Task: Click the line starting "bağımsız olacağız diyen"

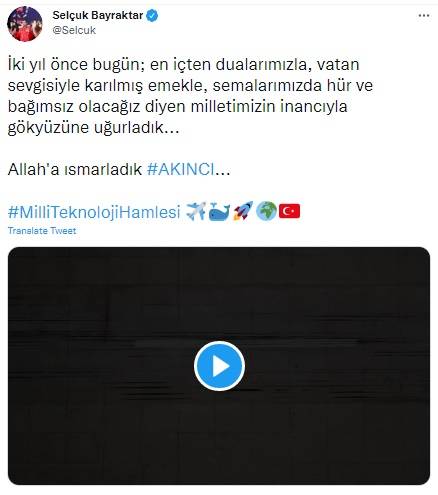Action: (178, 107)
